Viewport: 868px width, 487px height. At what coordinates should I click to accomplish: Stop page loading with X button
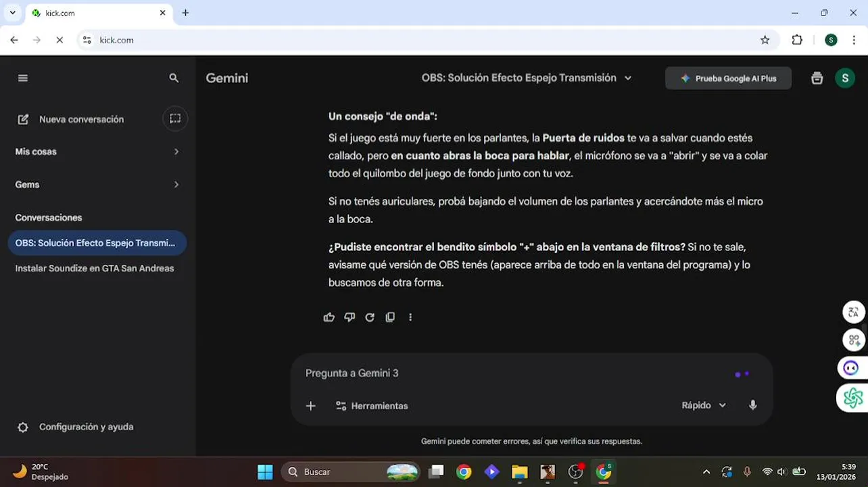(59, 40)
